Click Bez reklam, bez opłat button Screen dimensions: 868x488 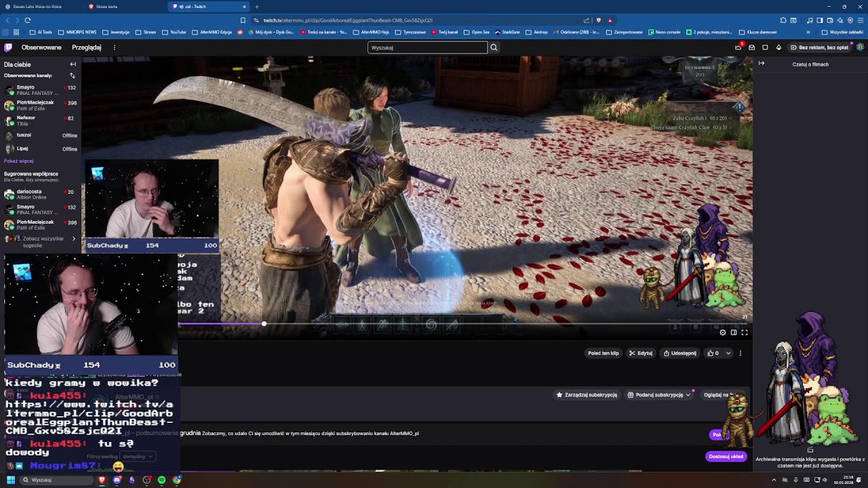coord(818,47)
